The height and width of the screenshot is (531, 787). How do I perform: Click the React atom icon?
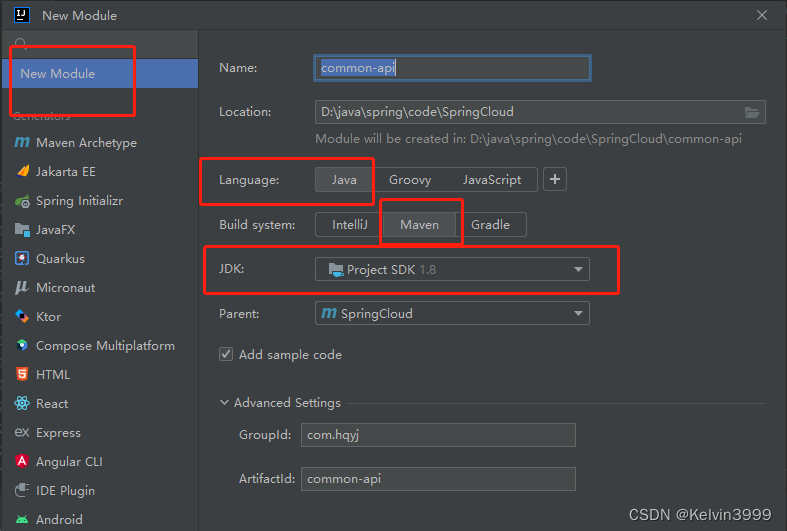22,403
